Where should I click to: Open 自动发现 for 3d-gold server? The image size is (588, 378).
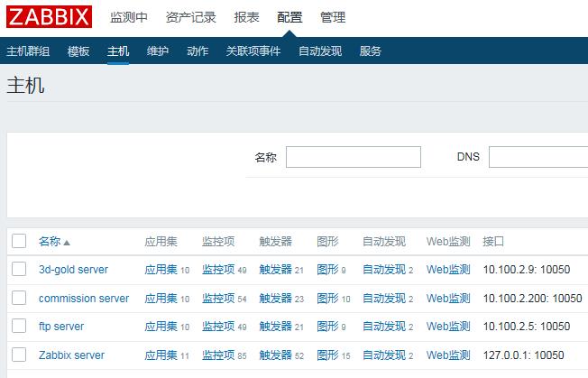pos(384,270)
